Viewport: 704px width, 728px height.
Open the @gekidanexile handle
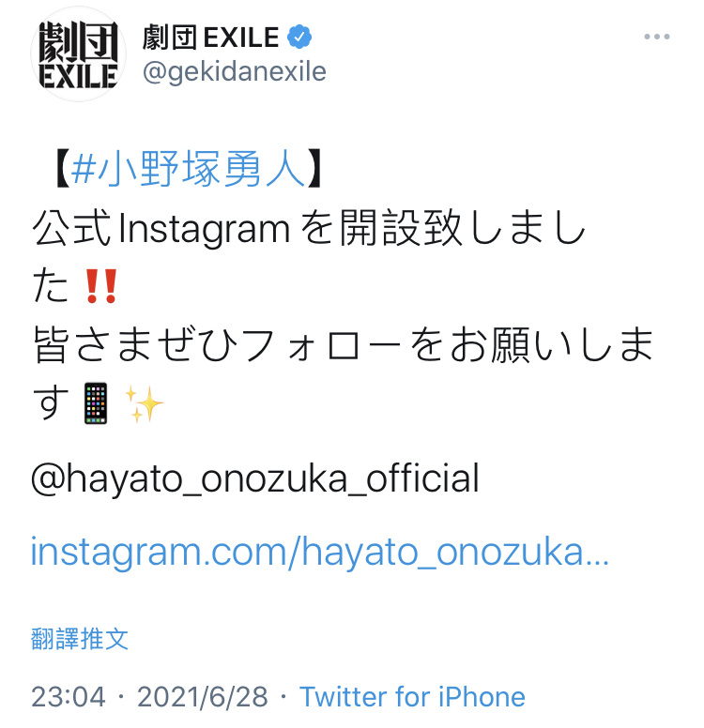point(235,72)
